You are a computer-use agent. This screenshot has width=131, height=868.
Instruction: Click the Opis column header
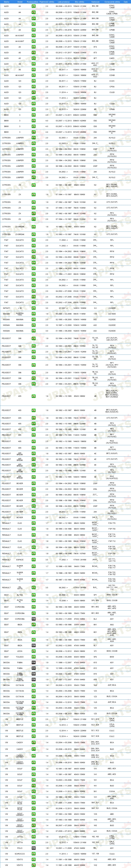(x=126, y=2)
